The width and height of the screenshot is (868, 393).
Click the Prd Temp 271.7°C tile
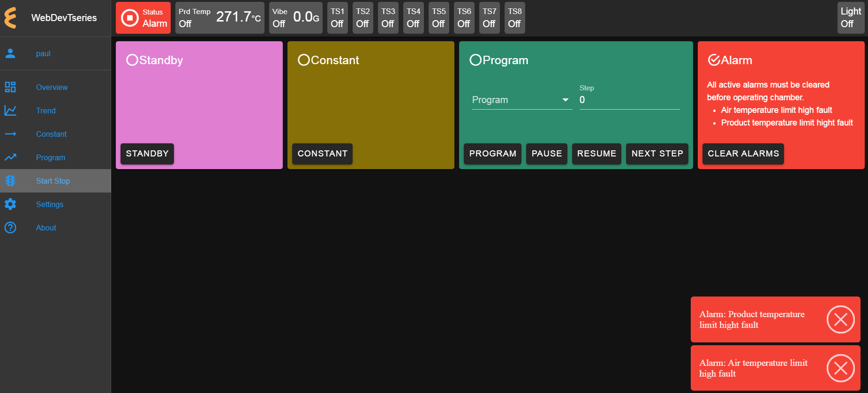tap(220, 18)
